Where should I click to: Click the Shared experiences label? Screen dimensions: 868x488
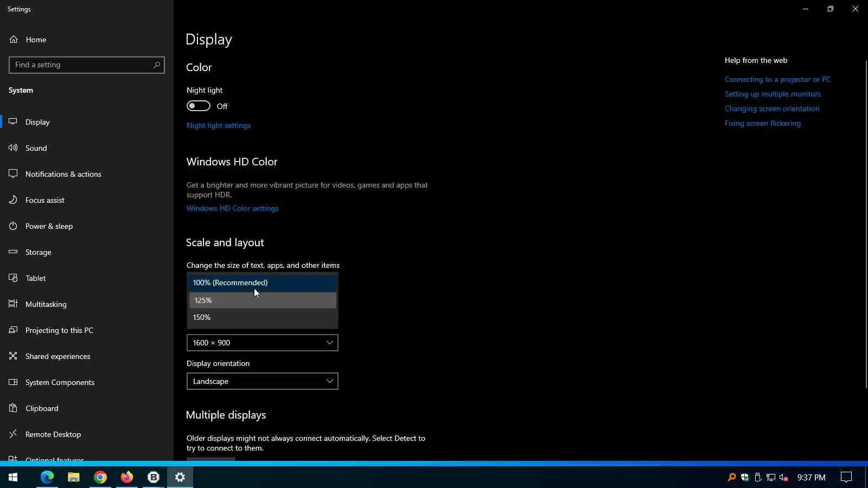coord(58,356)
